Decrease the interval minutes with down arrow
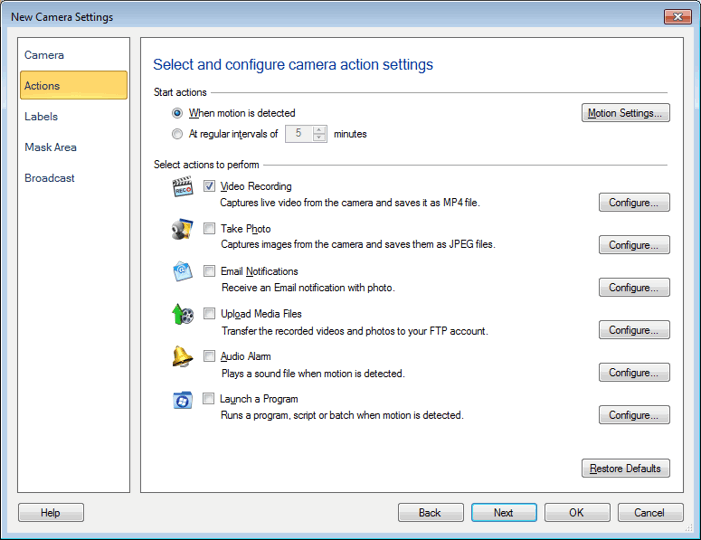 [x=320, y=138]
